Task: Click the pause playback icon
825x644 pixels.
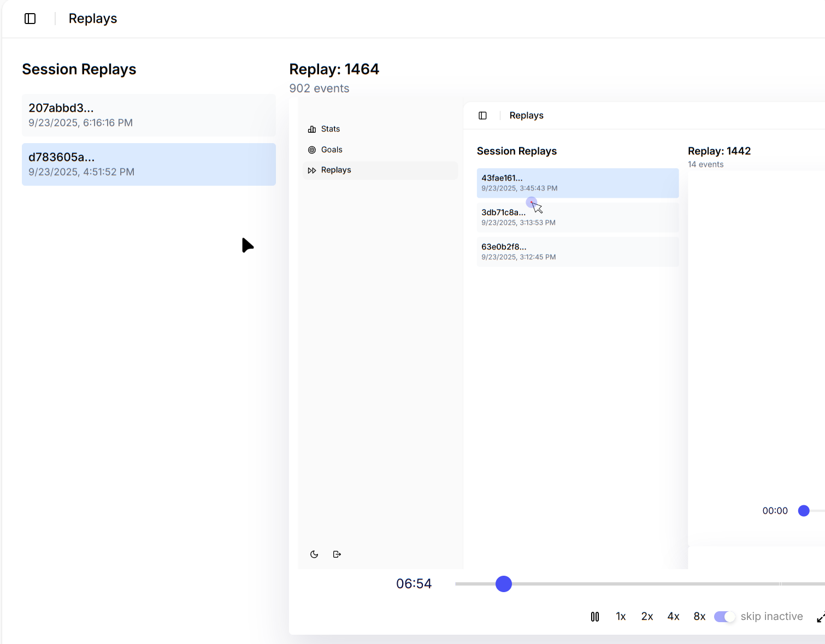Action: pos(595,617)
